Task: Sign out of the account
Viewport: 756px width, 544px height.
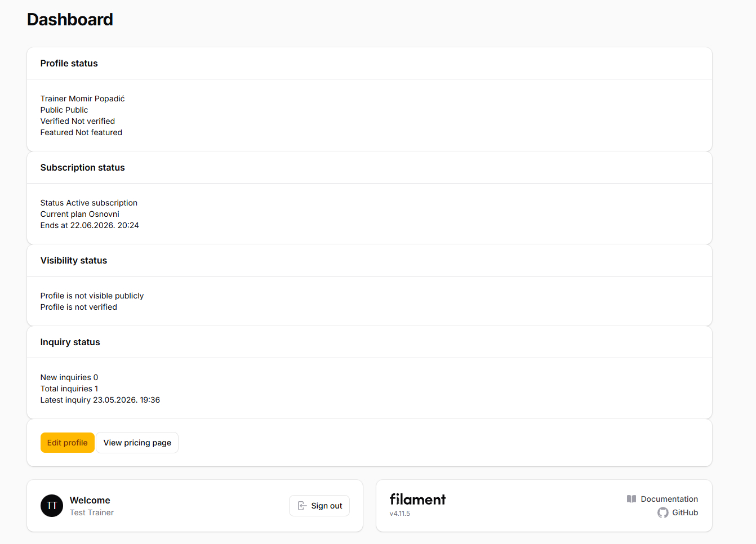Action: pyautogui.click(x=319, y=506)
